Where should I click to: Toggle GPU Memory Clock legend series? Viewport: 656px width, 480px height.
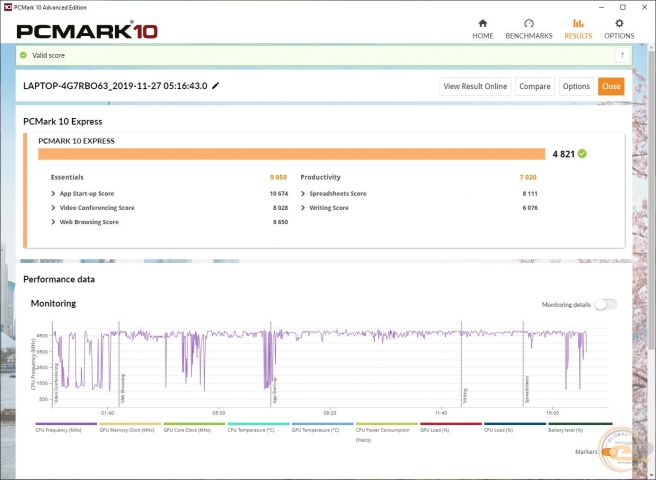pyautogui.click(x=130, y=427)
